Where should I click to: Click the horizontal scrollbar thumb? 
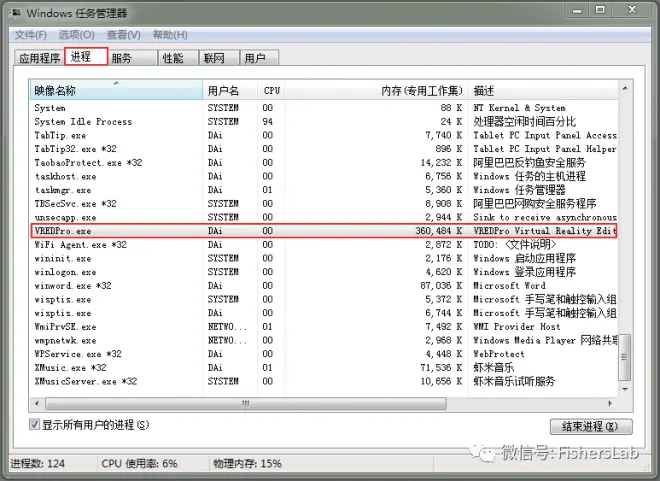click(246, 404)
